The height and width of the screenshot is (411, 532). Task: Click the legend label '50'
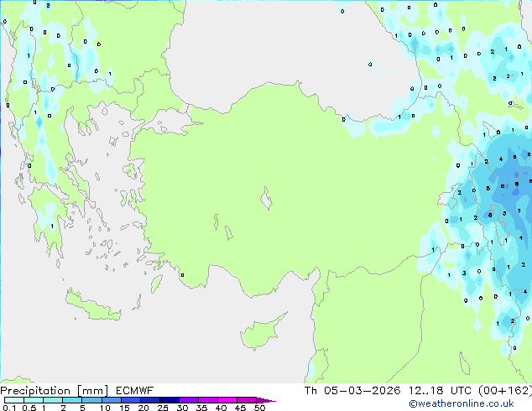(259, 408)
